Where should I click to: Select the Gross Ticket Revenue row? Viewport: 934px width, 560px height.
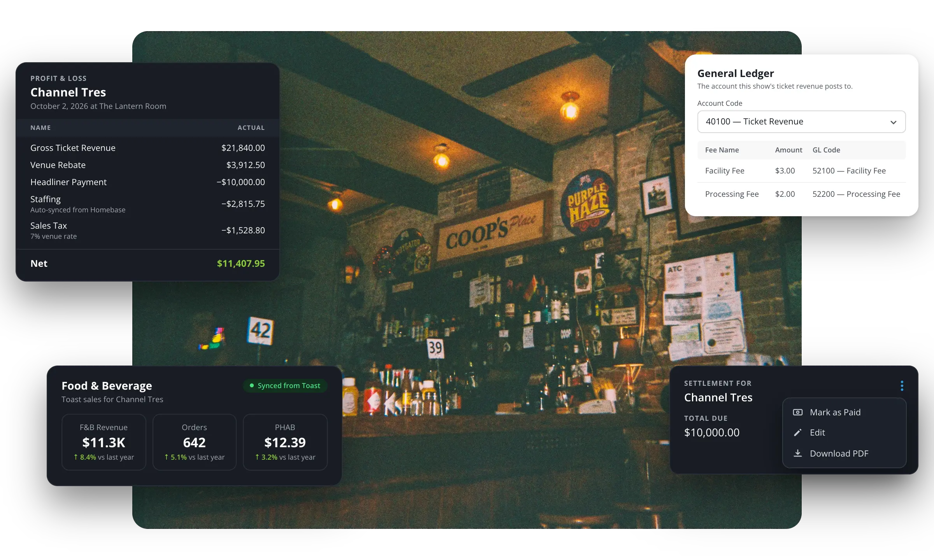[x=147, y=148]
